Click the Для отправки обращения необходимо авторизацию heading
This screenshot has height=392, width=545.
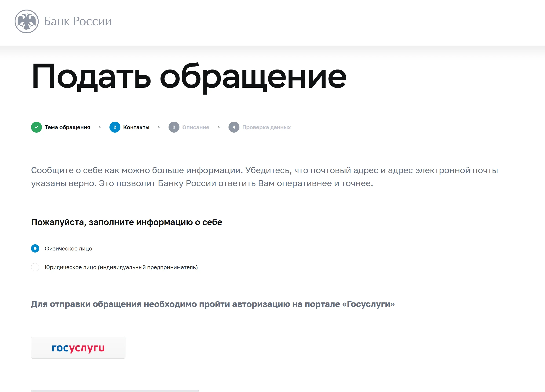click(213, 304)
